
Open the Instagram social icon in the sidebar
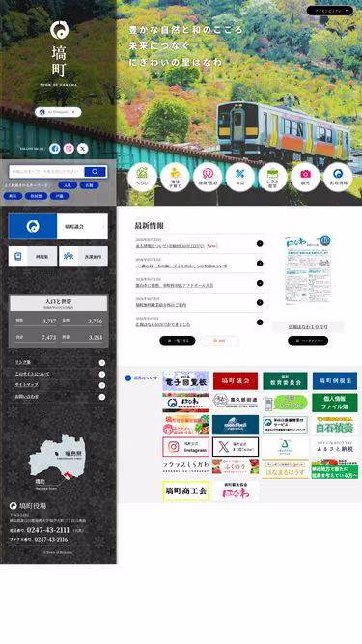pyautogui.click(x=69, y=149)
